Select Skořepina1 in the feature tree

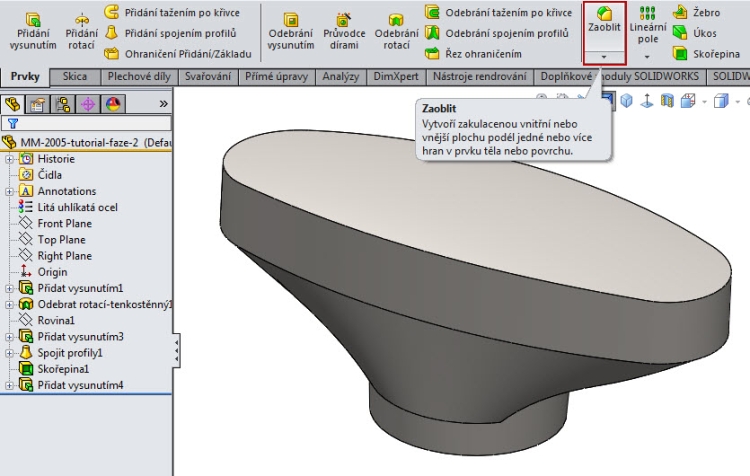click(54, 369)
